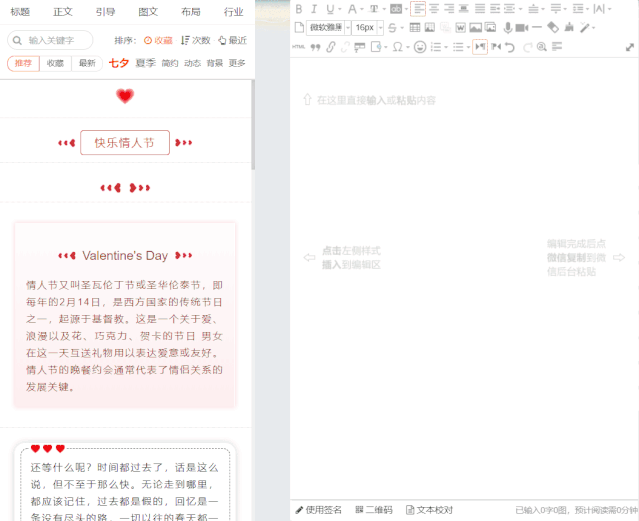Click the ordered list icon
The image size is (639, 521).
(436, 47)
